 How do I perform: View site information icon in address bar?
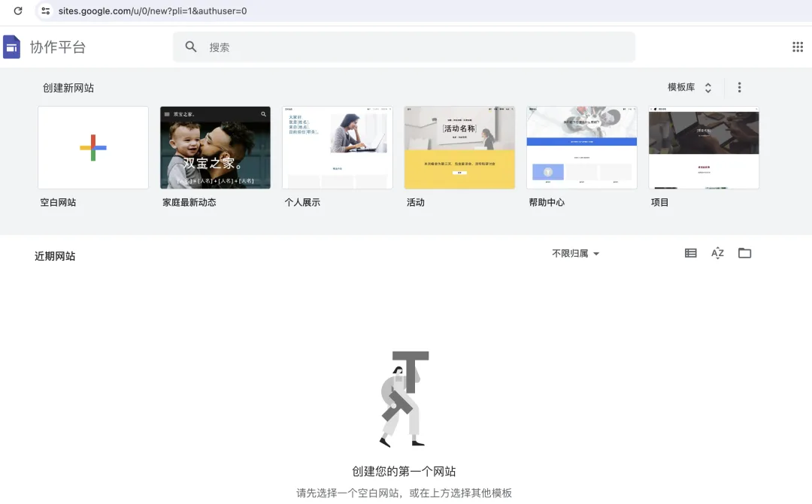point(46,11)
